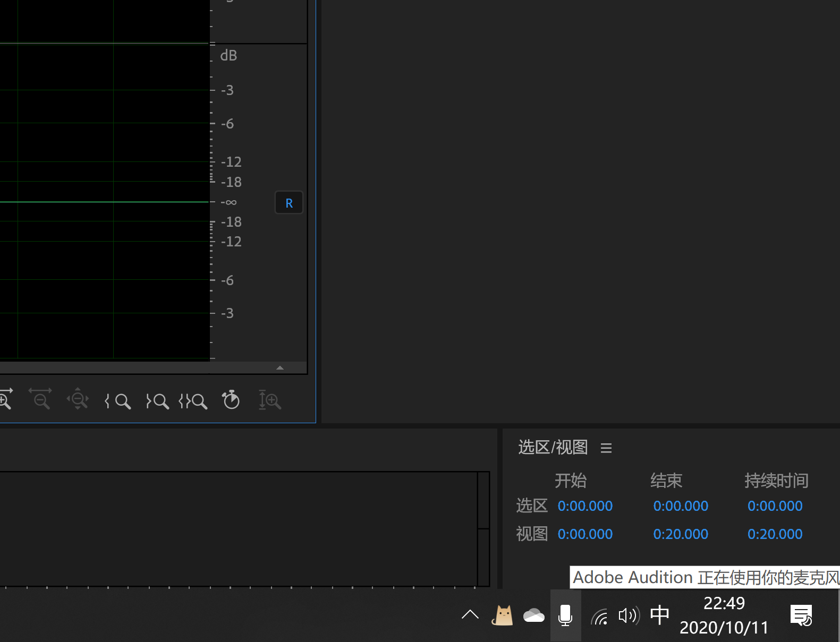Click the 视图 end time 0:20.000 field
Screen dimensions: 840x642
click(681, 534)
